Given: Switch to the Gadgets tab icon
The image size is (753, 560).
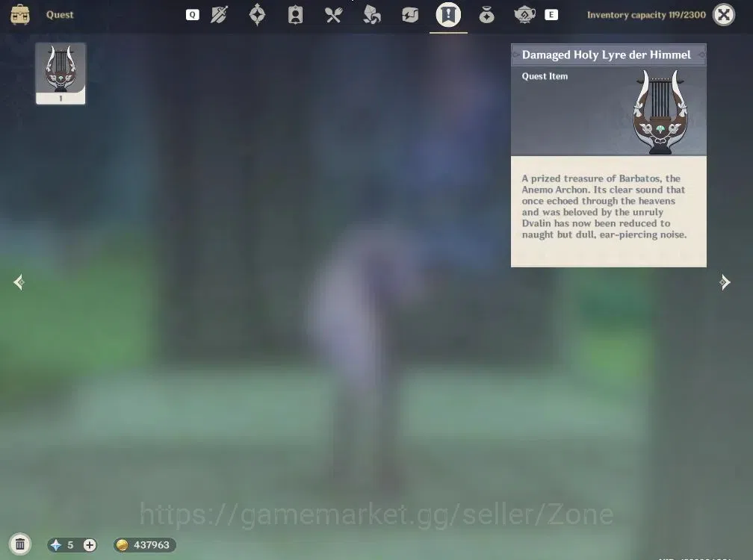Looking at the screenshot, I should tap(410, 15).
